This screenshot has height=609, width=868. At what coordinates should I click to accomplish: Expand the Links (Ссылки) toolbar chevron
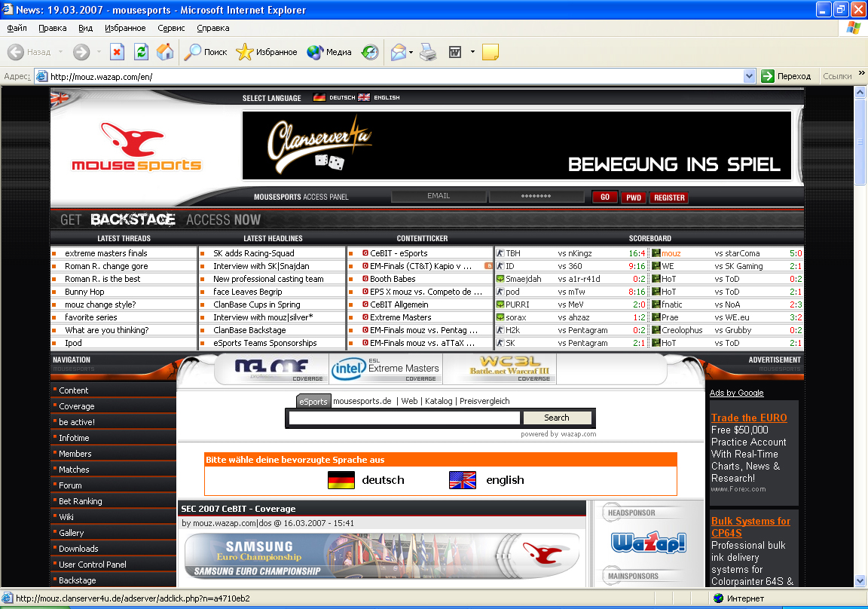point(861,73)
